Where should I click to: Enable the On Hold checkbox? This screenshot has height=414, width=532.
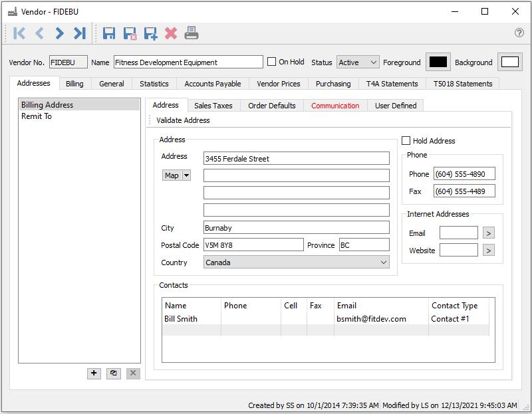click(x=272, y=62)
